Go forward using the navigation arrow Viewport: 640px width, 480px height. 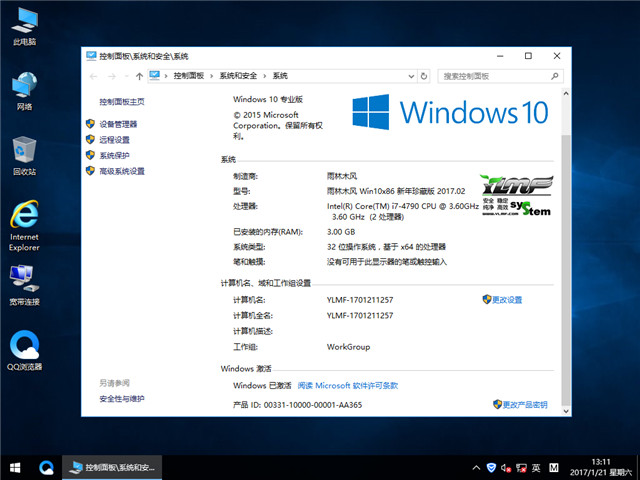(111, 76)
